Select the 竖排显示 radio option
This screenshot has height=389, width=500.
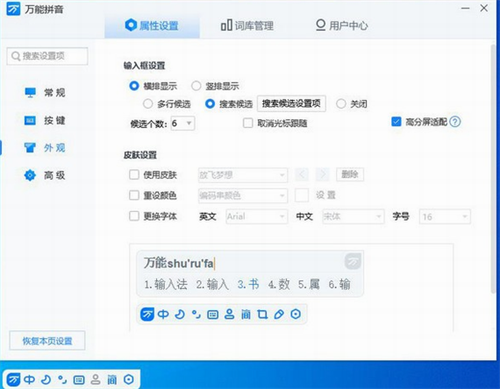(196, 86)
